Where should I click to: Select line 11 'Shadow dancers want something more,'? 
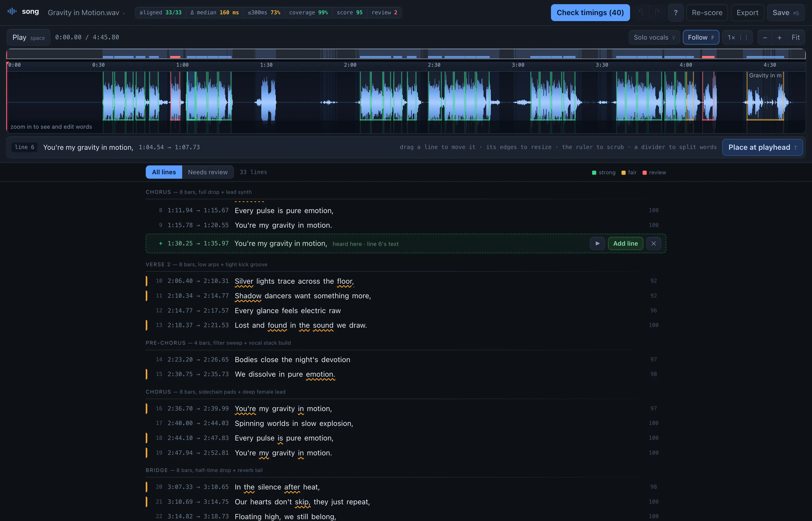click(x=405, y=296)
